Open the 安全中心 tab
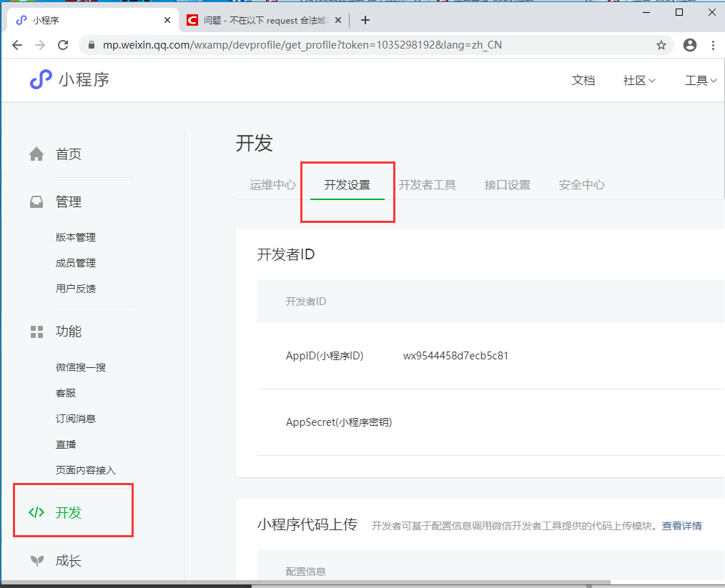 (x=582, y=185)
